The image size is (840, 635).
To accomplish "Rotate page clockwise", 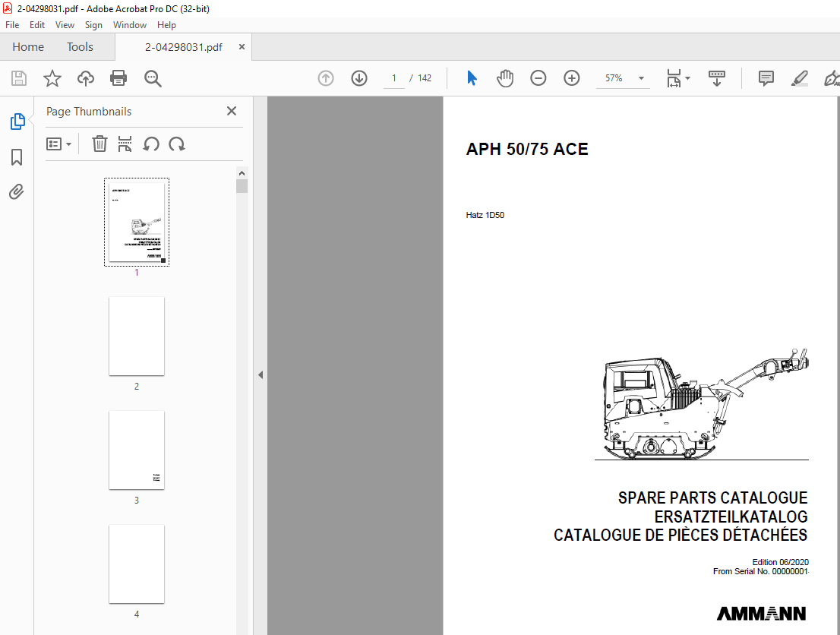I will 177,144.
